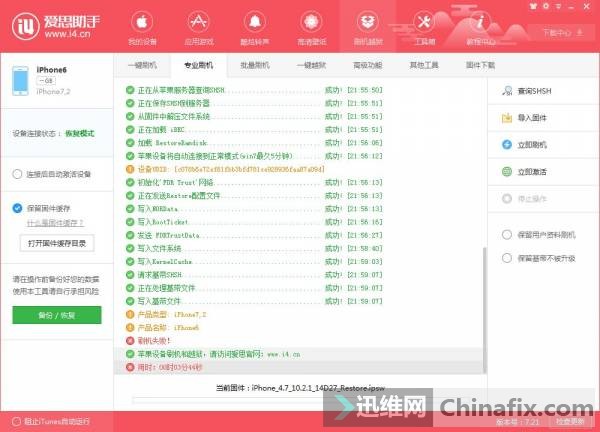This screenshot has width=600, height=432.
Task: Open the settings gear icon in title bar
Action: point(546,6)
